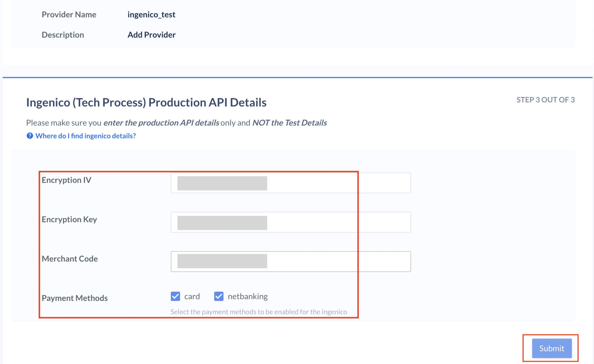Focus the Encryption IV input field
The width and height of the screenshot is (594, 364).
(x=291, y=183)
